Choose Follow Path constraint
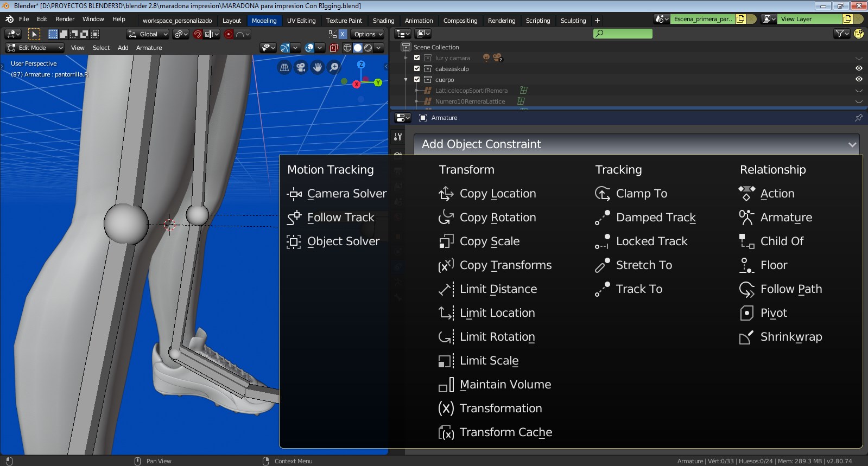The width and height of the screenshot is (868, 466). click(780, 289)
